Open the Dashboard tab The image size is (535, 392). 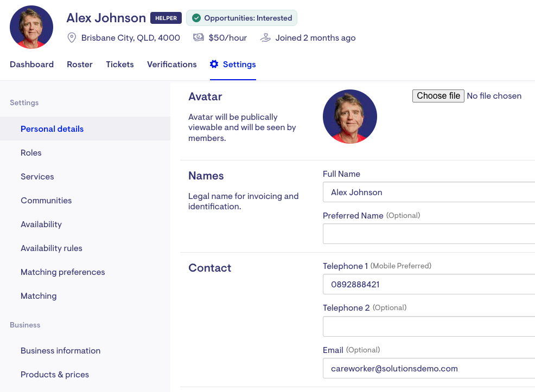click(31, 65)
